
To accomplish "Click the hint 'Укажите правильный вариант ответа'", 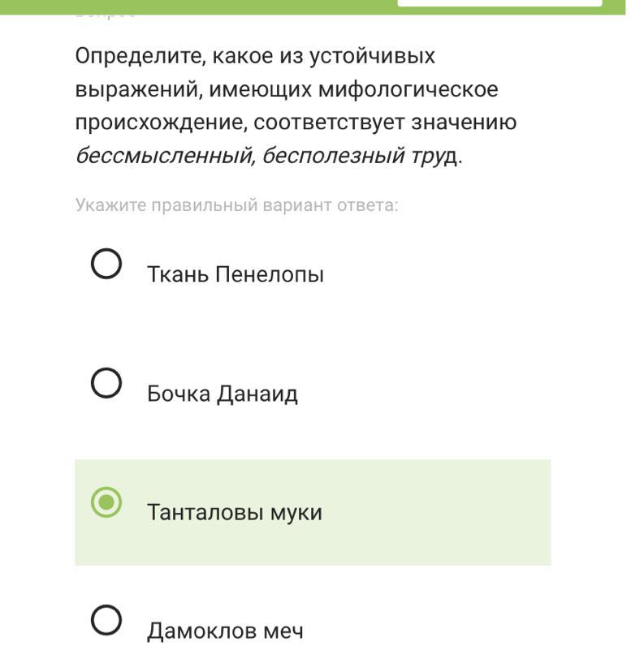I will (x=236, y=205).
